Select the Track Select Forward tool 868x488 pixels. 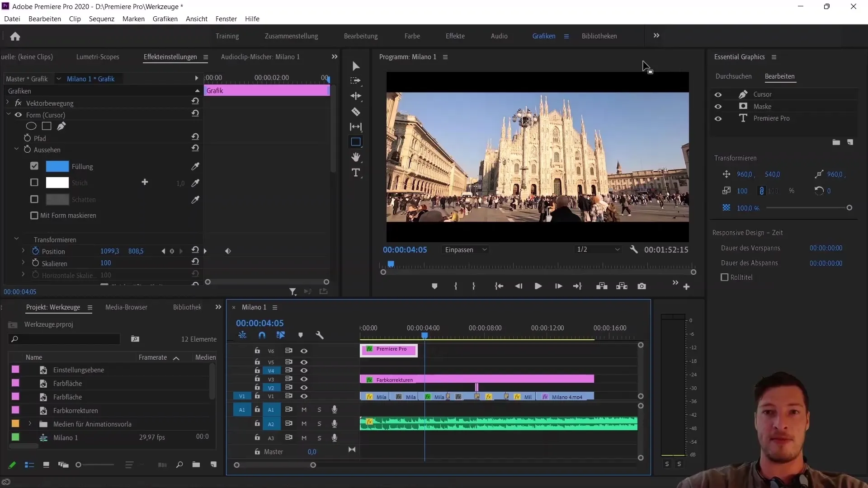pos(356,81)
